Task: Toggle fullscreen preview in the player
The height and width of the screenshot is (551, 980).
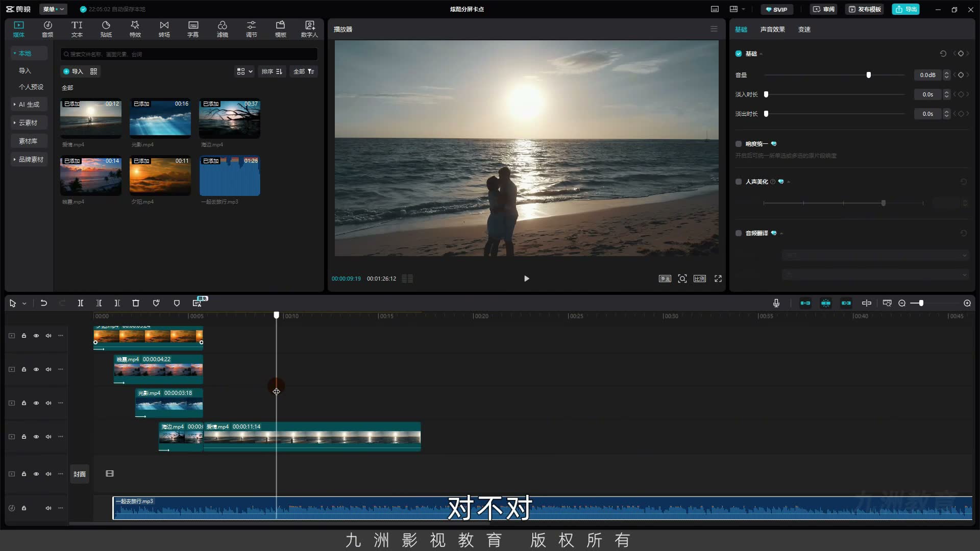Action: click(718, 279)
